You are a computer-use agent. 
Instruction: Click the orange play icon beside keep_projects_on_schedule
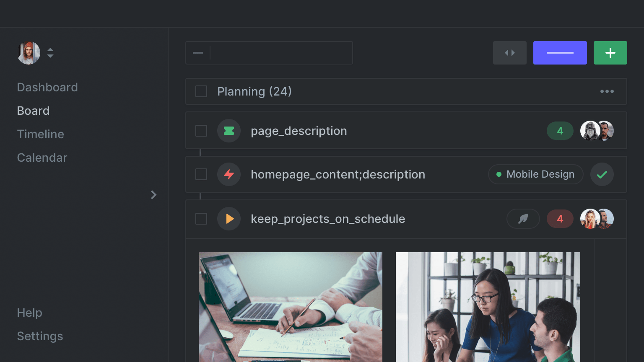click(229, 219)
